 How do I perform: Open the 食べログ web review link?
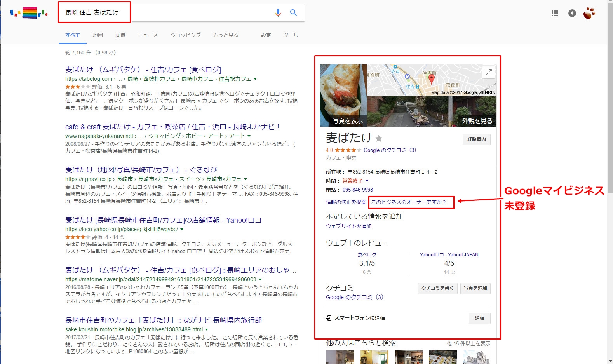(367, 255)
